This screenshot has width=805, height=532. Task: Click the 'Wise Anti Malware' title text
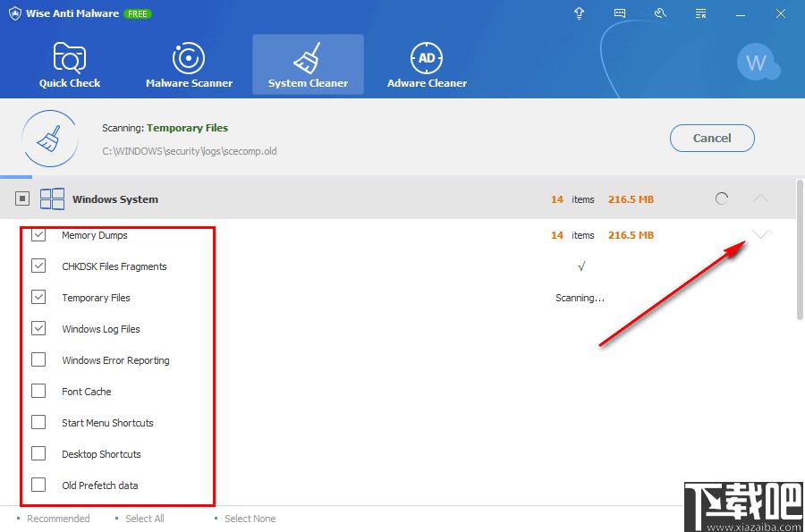72,13
